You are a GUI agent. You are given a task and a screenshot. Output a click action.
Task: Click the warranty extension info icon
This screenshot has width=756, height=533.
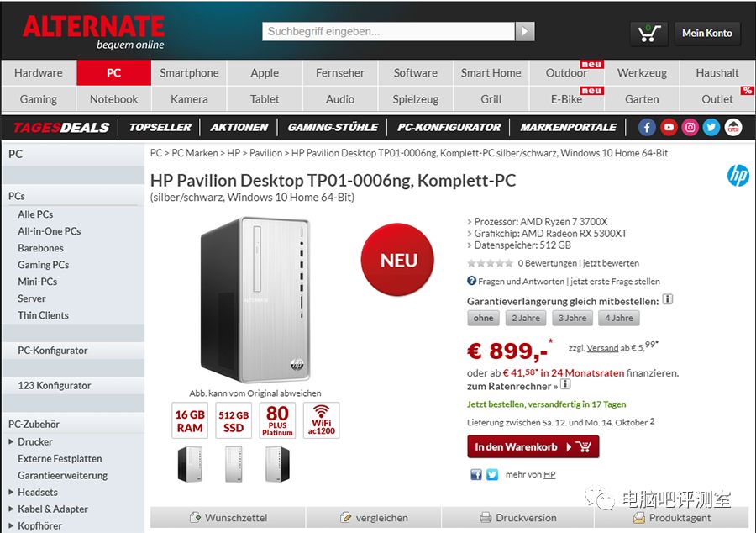point(668,299)
